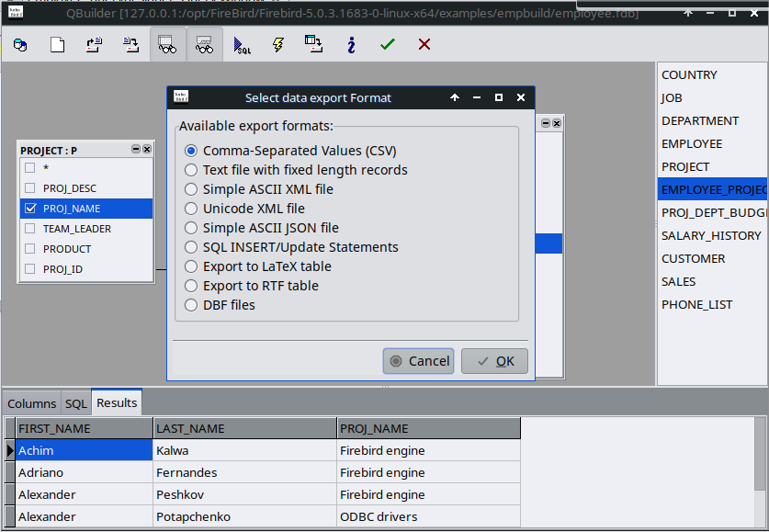The image size is (769, 532).
Task: Click the generate SQL arrow icon
Action: tap(242, 45)
